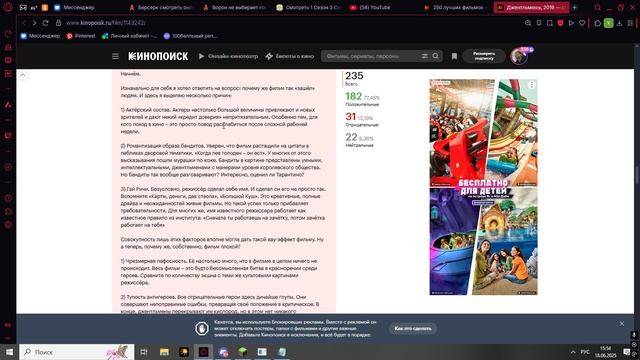Open the Minecraft block taskbar icon
640x360 pixels.
[242, 352]
